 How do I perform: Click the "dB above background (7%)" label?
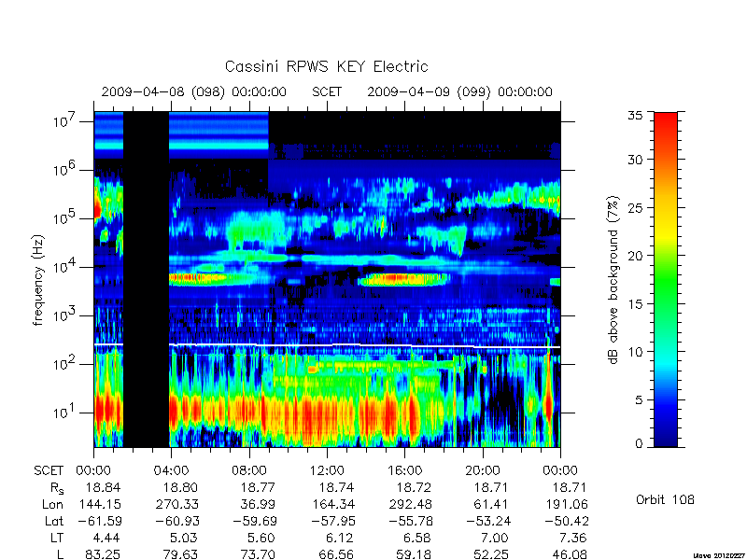(x=614, y=280)
